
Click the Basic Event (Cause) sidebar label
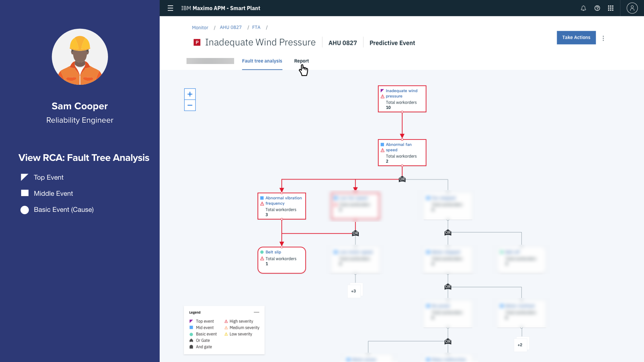tap(64, 210)
